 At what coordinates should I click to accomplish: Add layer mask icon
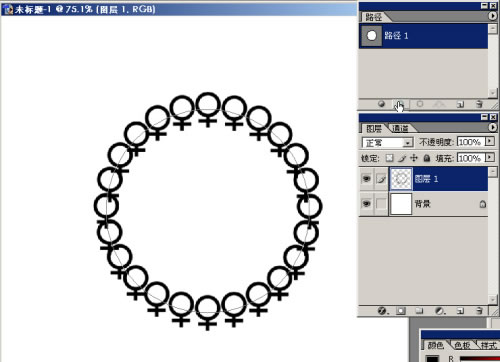[x=401, y=311]
